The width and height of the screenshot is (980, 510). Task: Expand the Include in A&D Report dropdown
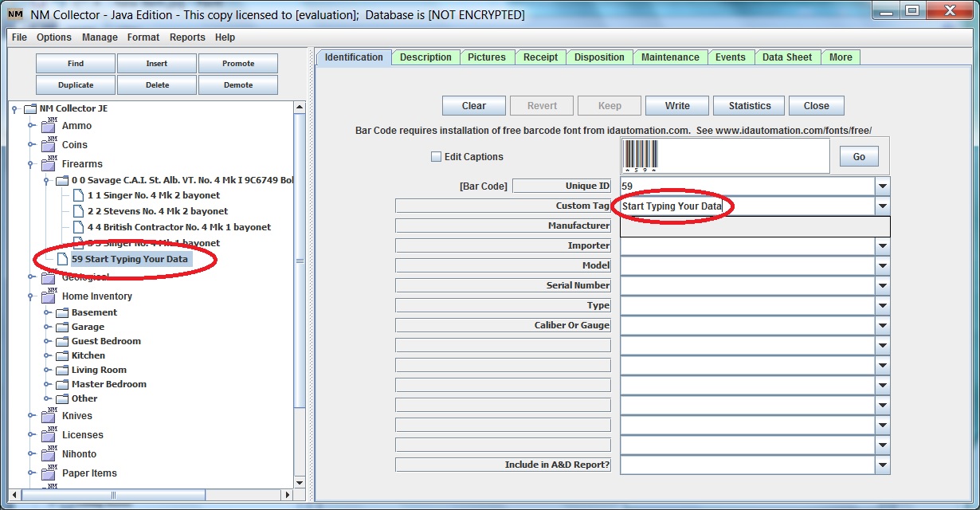pyautogui.click(x=882, y=465)
